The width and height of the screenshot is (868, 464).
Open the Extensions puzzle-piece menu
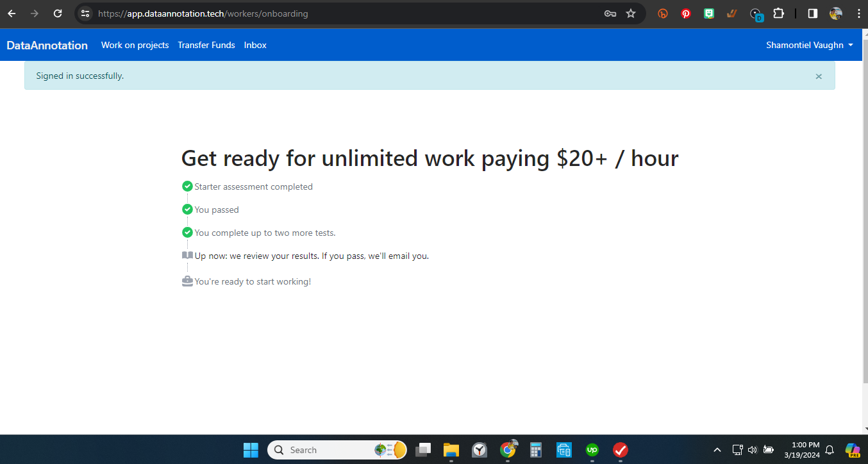[x=778, y=13]
